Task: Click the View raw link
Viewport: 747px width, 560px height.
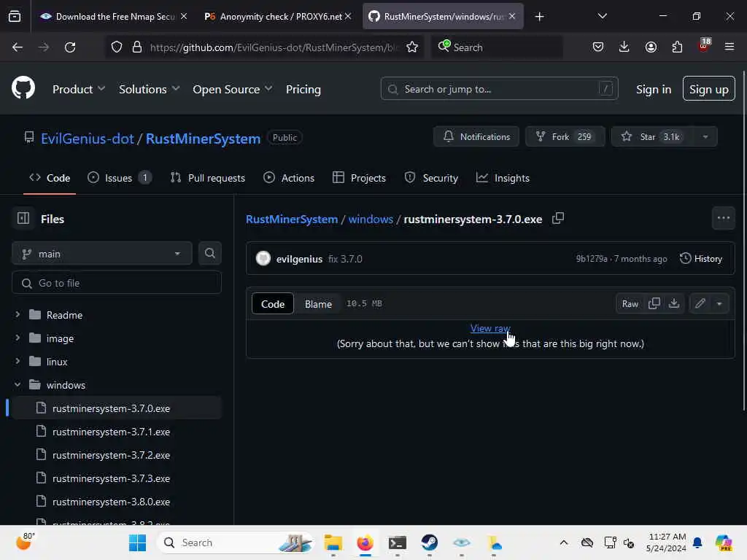Action: point(490,328)
